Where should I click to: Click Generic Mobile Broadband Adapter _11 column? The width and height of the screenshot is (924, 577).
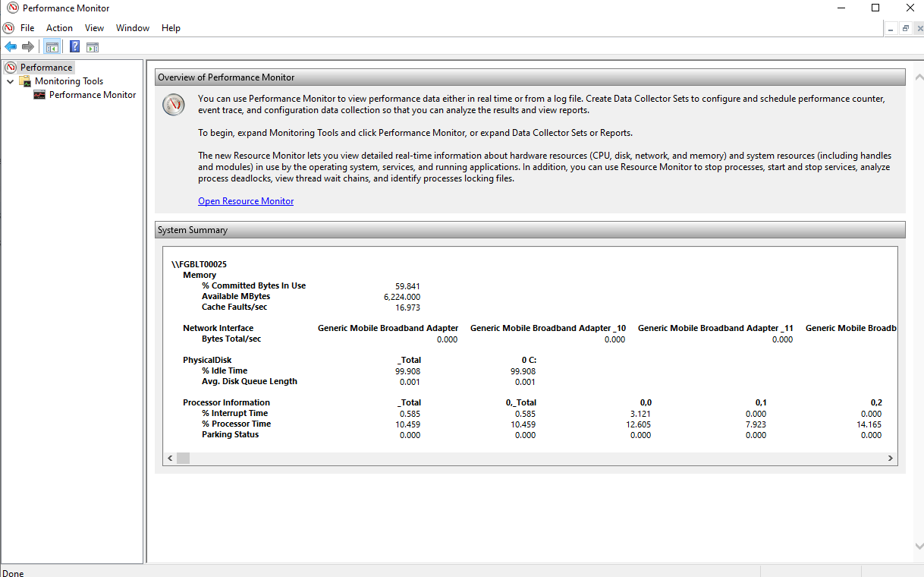tap(715, 328)
